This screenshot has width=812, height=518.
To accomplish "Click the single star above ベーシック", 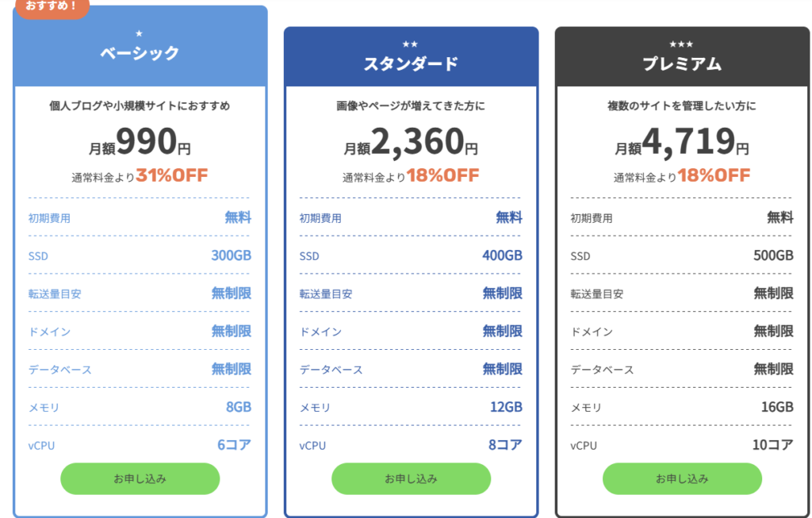I will pyautogui.click(x=140, y=33).
